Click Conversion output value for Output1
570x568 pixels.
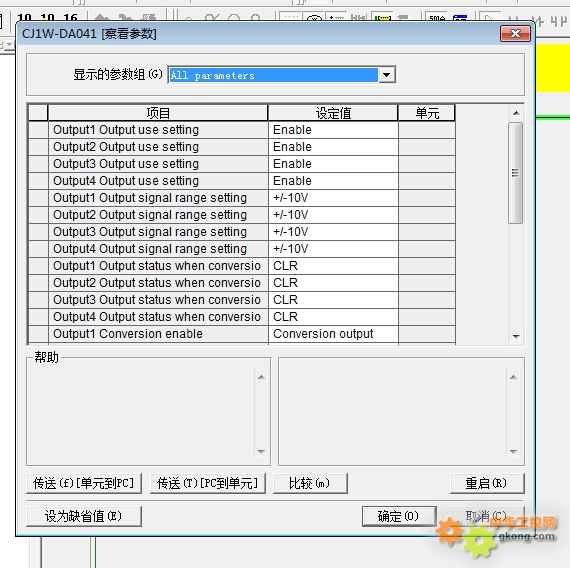click(x=333, y=334)
